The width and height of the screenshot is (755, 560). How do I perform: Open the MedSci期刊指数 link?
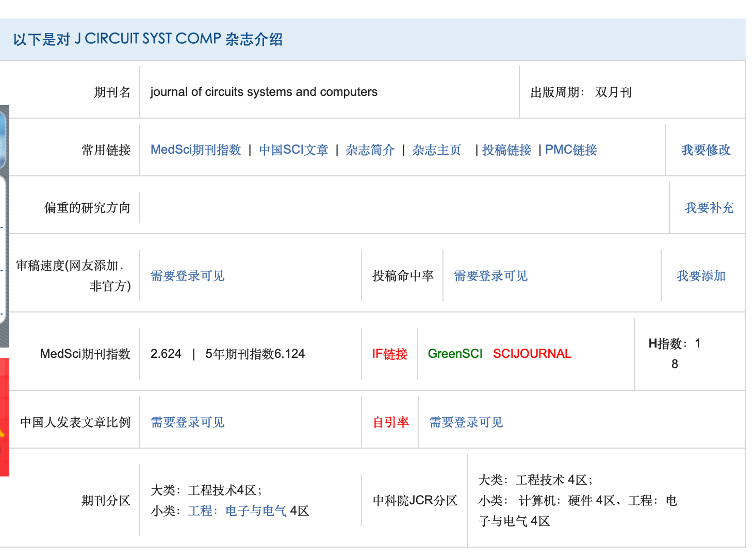tap(195, 150)
